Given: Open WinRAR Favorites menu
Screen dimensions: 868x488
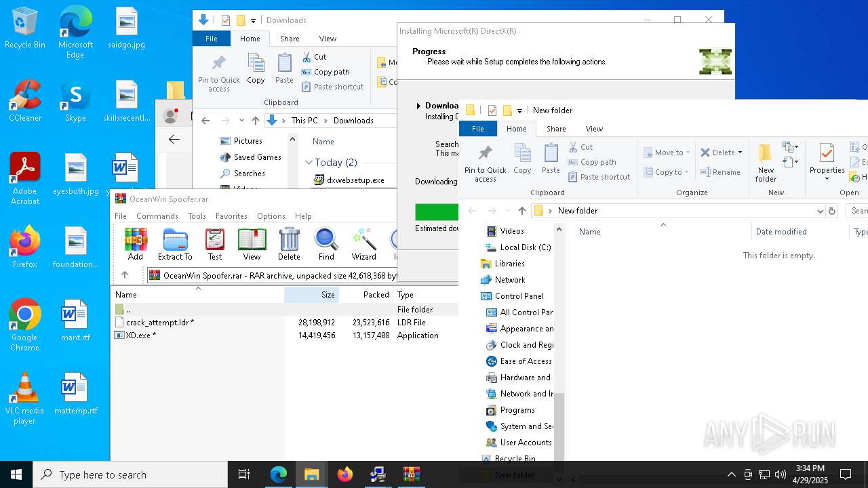Looking at the screenshot, I should [231, 216].
